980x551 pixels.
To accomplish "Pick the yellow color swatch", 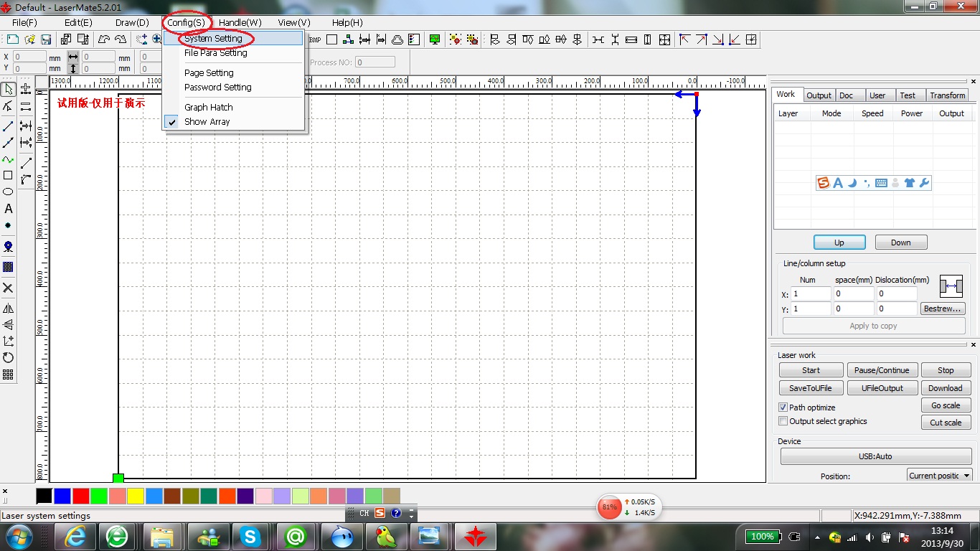I will click(x=136, y=496).
